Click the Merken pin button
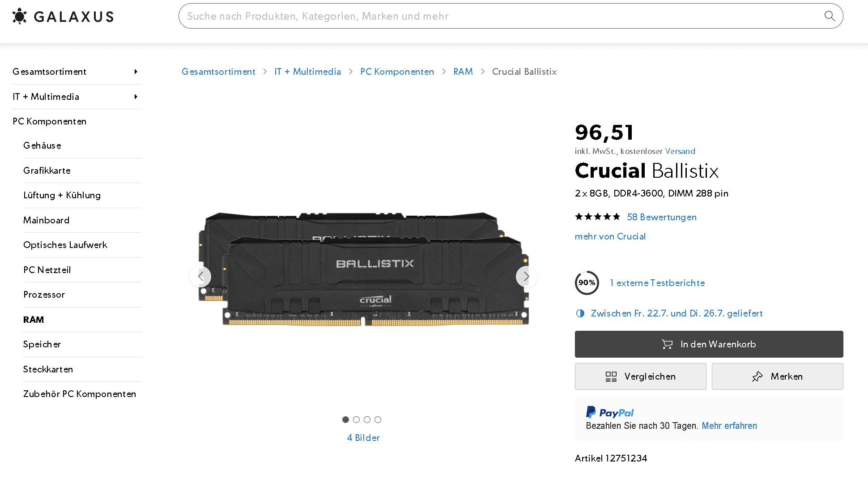This screenshot has width=868, height=487. tap(777, 376)
